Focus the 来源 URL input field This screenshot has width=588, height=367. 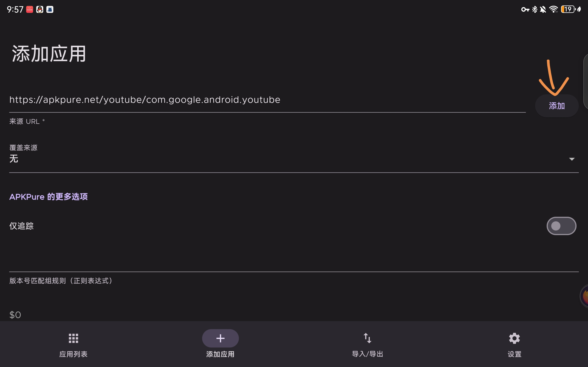click(x=267, y=100)
